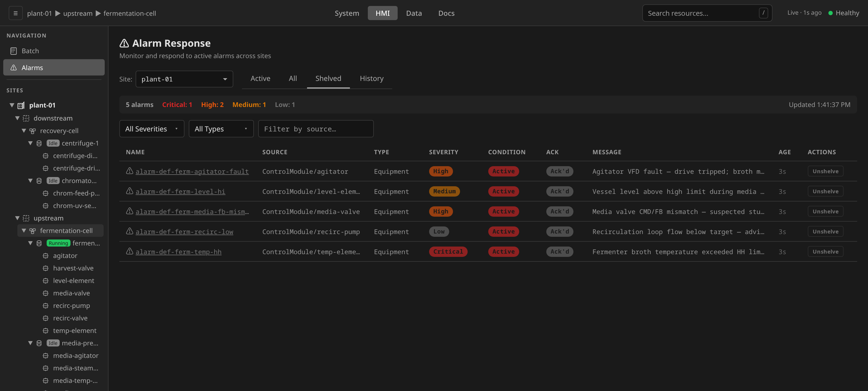
Task: Open the Data tab
Action: click(x=414, y=13)
